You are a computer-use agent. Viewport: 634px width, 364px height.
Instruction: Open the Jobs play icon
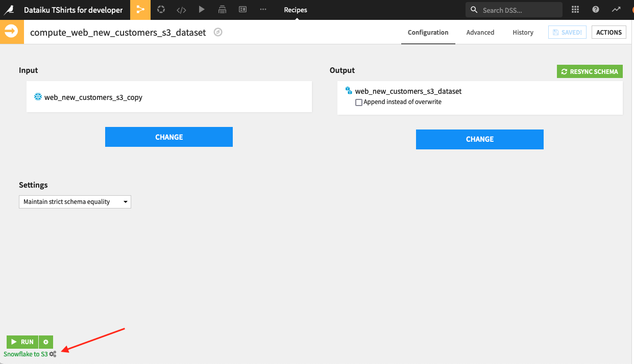[x=202, y=10]
